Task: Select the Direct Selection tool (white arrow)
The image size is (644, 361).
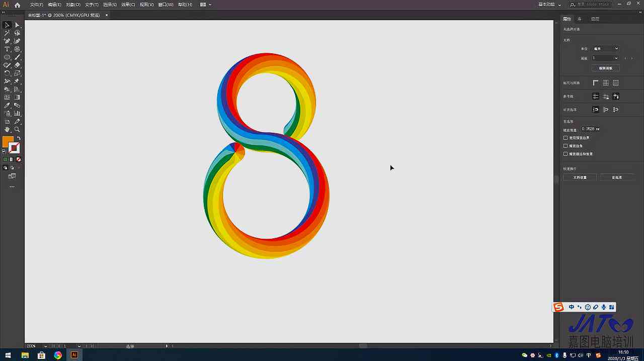Action: point(17,25)
